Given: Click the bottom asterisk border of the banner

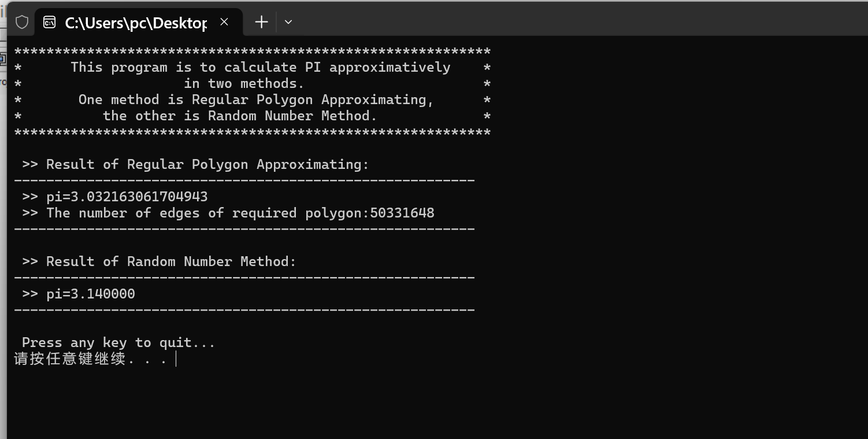Looking at the screenshot, I should (x=253, y=132).
